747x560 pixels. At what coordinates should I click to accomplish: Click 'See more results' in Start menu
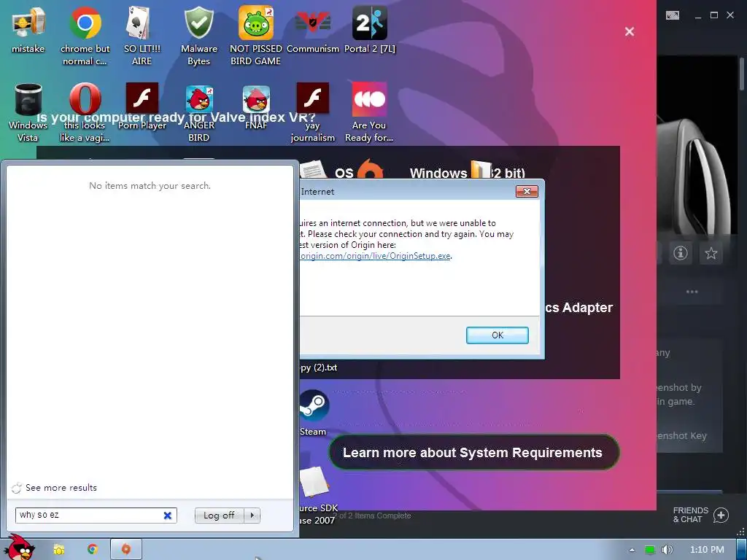click(61, 488)
